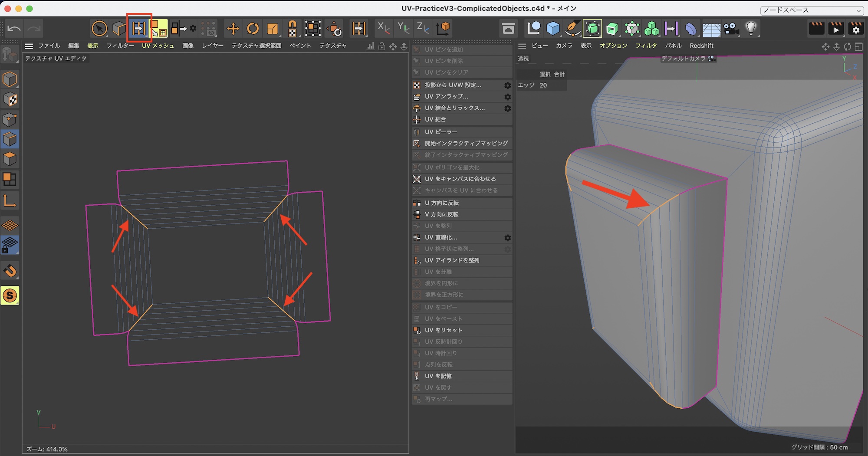Open the node space dropdown

tap(811, 10)
